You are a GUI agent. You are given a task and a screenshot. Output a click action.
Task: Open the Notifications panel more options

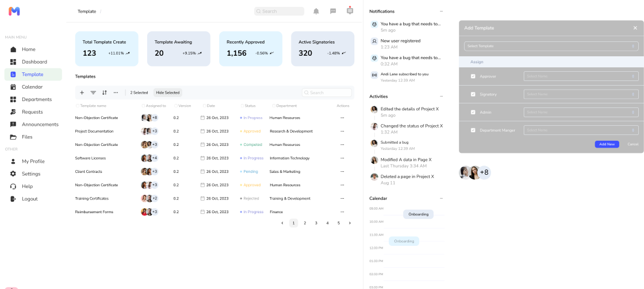click(442, 11)
